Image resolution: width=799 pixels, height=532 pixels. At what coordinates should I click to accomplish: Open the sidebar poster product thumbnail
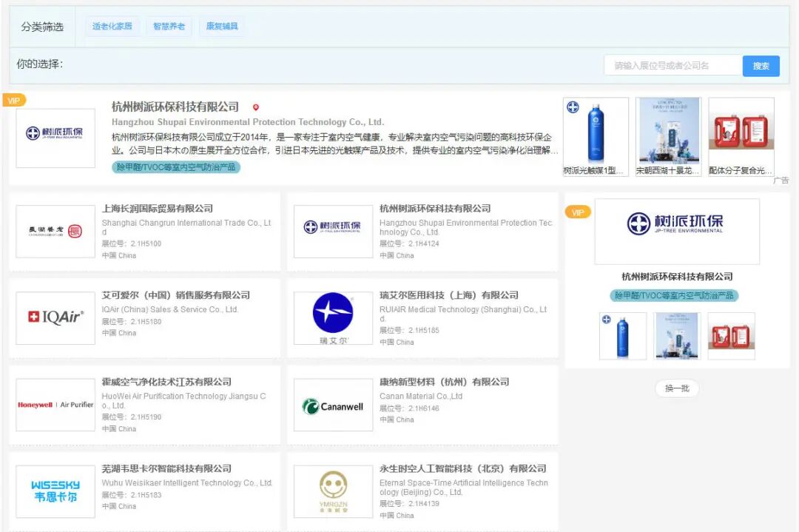tap(677, 337)
